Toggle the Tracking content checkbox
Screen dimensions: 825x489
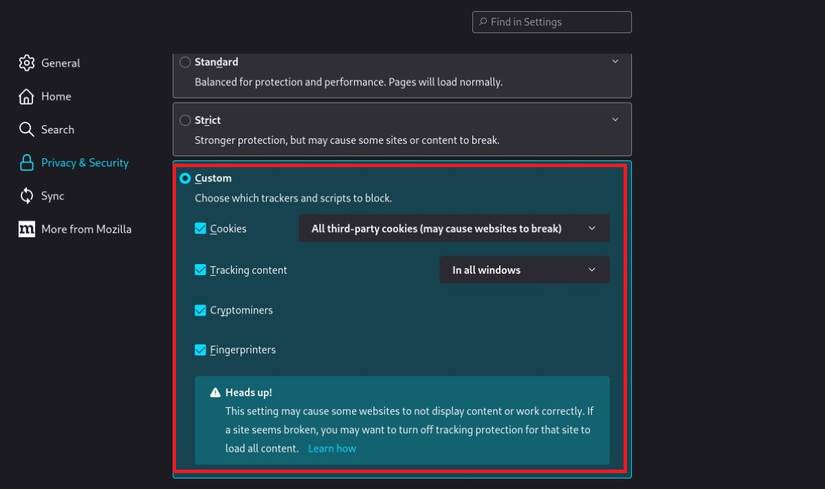(201, 270)
